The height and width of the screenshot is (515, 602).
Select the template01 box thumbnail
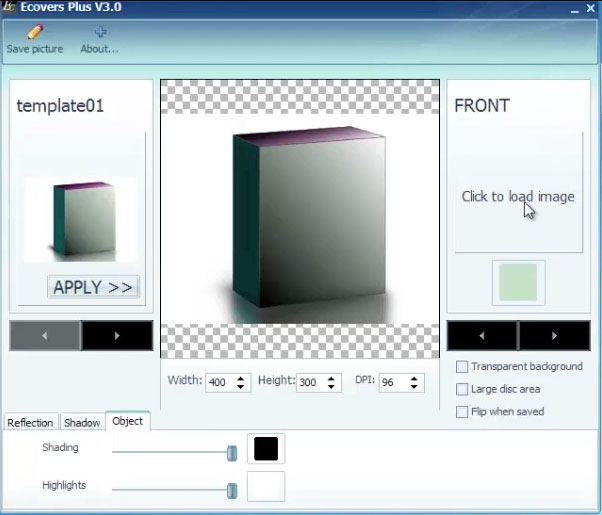click(x=81, y=220)
